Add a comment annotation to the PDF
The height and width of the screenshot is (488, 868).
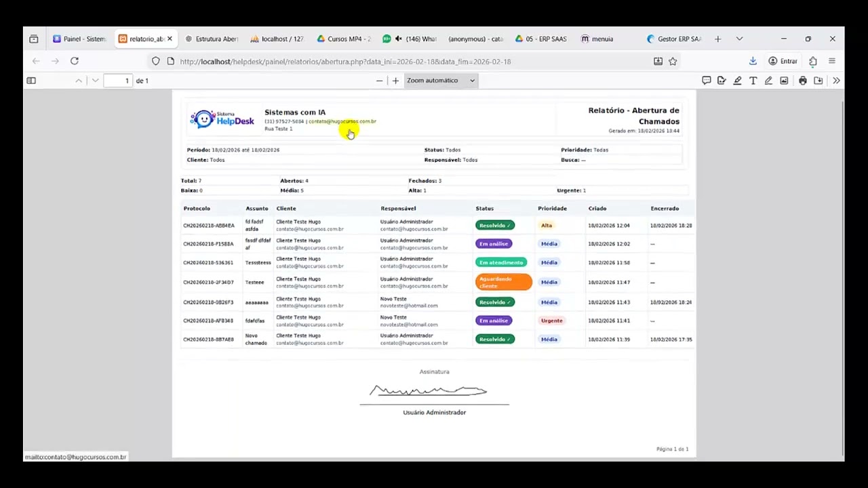706,81
